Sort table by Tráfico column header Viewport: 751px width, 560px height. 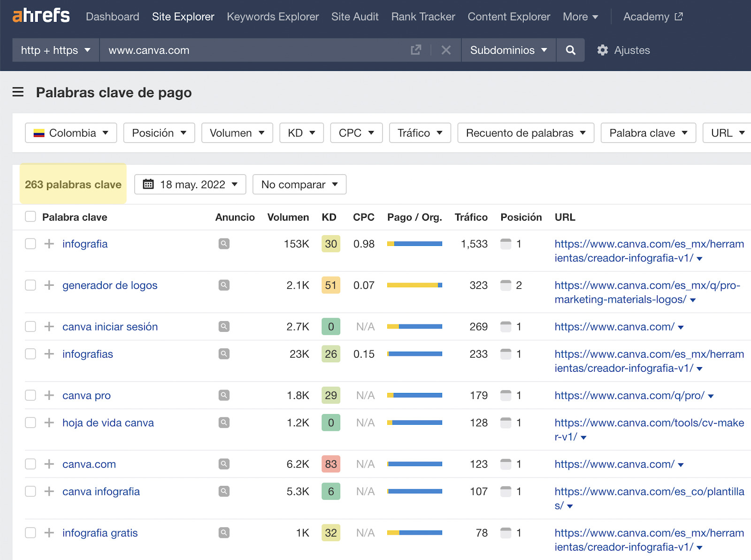(x=471, y=217)
